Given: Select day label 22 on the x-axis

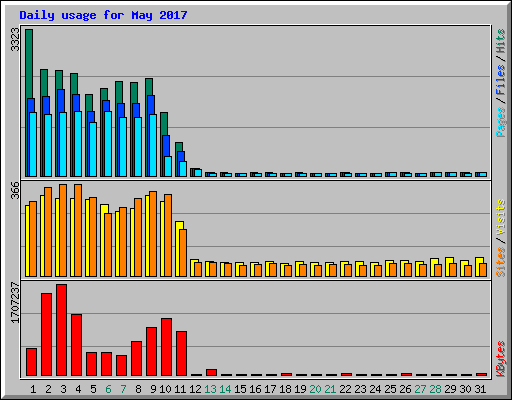Looking at the screenshot, I should 345,389.
